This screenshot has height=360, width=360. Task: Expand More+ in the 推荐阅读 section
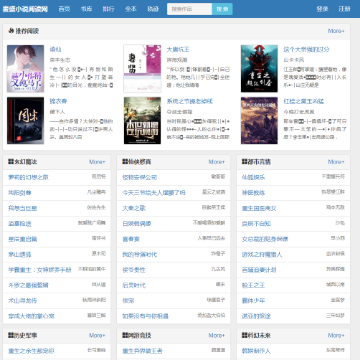pyautogui.click(x=336, y=31)
